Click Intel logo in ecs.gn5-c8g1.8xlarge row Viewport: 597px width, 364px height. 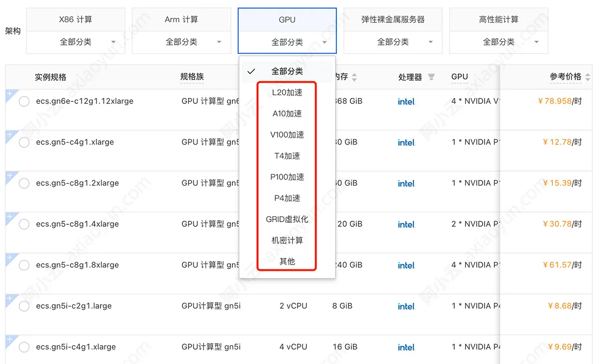pos(406,265)
